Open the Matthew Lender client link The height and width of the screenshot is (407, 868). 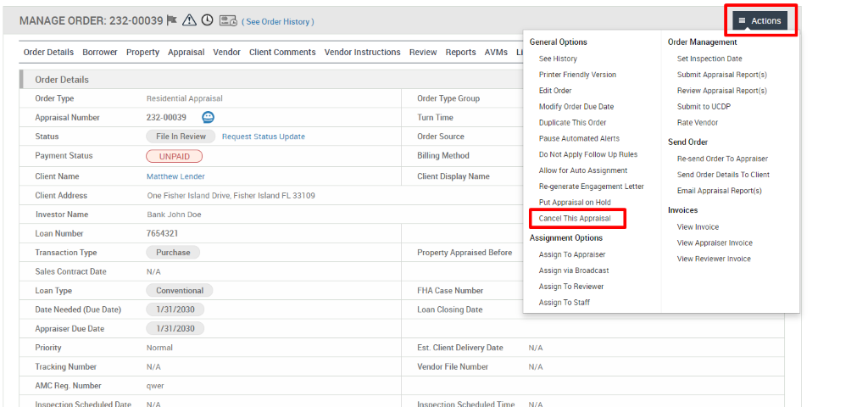coord(175,176)
